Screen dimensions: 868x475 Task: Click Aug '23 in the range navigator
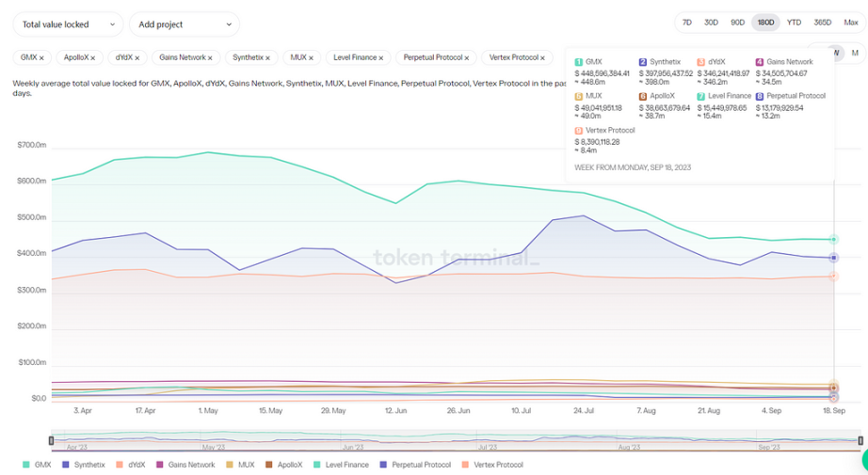tap(629, 447)
